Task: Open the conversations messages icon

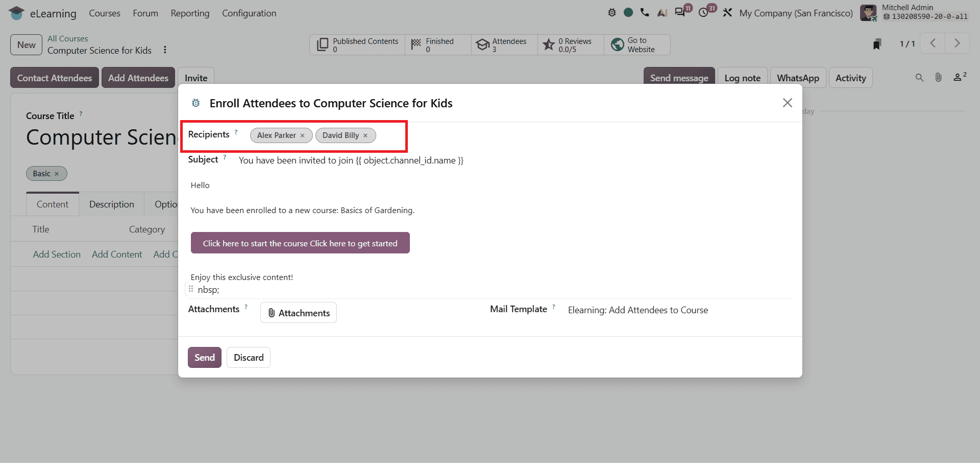Action: (680, 12)
